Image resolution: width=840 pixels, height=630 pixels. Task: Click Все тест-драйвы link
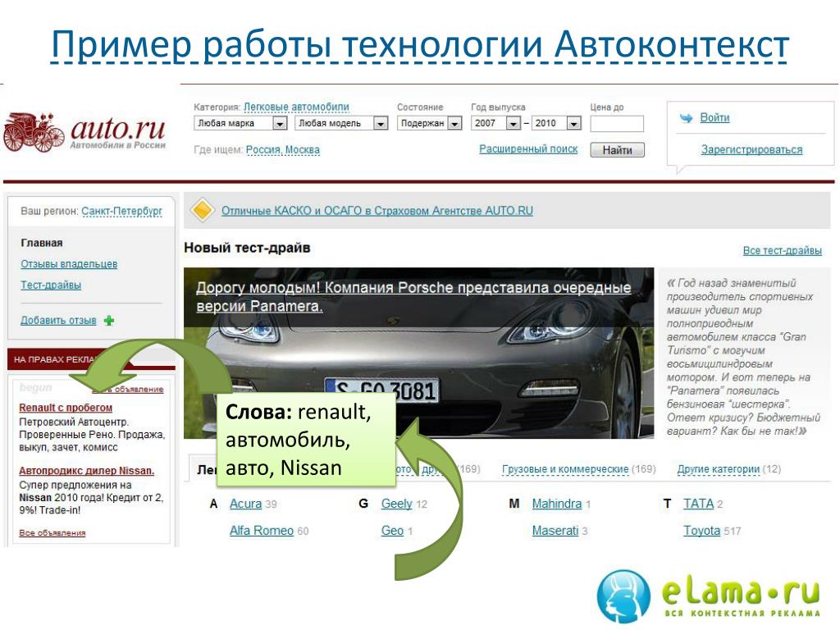[782, 251]
